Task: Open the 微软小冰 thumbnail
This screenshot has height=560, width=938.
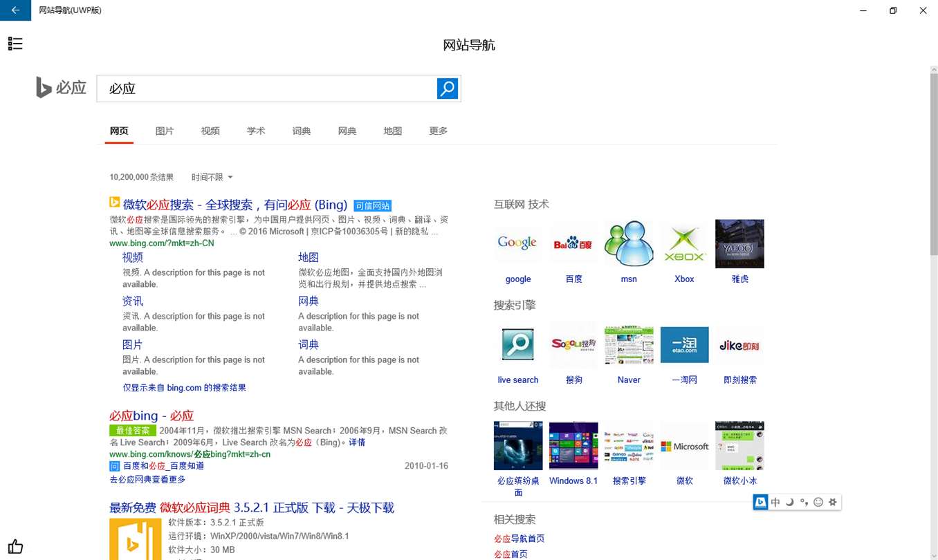Action: (x=739, y=445)
